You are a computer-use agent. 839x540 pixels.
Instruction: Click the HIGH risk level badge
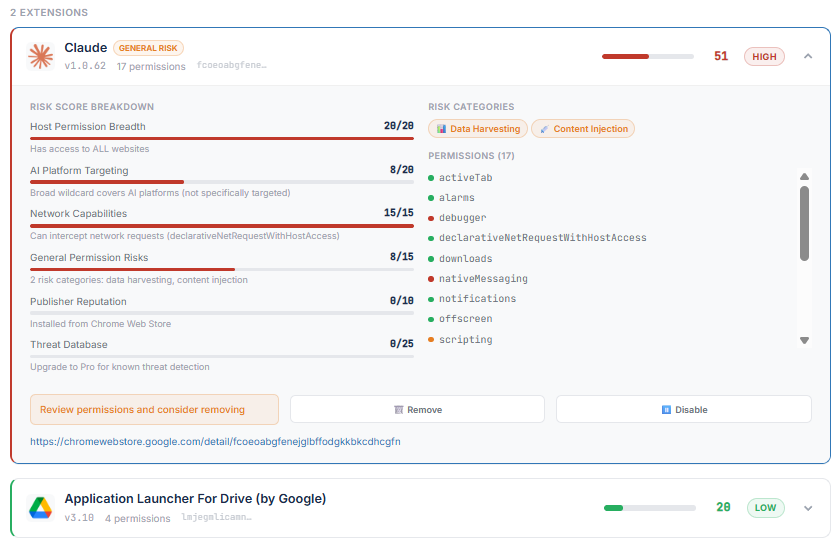(764, 57)
